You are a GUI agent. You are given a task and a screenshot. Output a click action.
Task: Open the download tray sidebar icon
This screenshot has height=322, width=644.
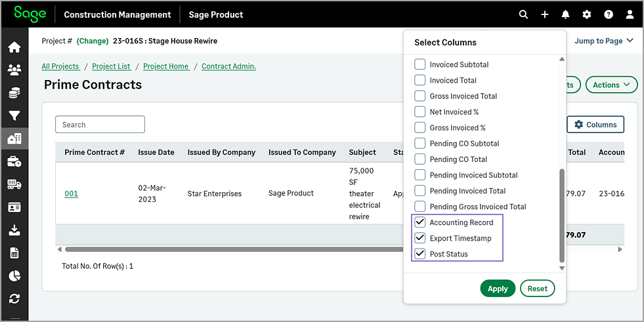[x=14, y=230]
